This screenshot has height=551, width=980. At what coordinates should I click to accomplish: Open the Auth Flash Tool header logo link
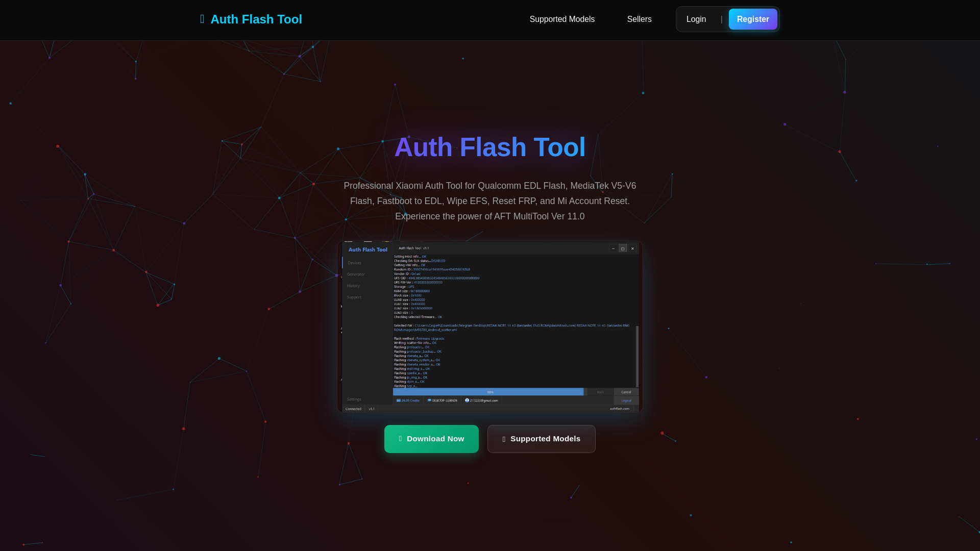click(x=251, y=19)
